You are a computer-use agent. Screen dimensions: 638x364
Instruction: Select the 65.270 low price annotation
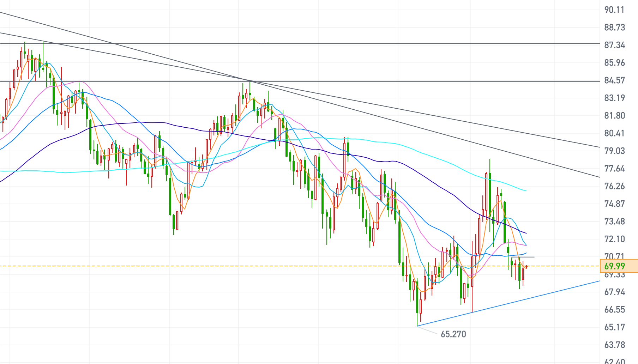453,334
